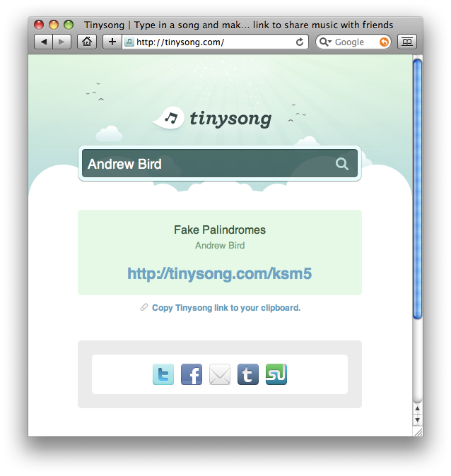Email the Tinysong link
Image resolution: width=451 pixels, height=476 pixels.
point(220,374)
